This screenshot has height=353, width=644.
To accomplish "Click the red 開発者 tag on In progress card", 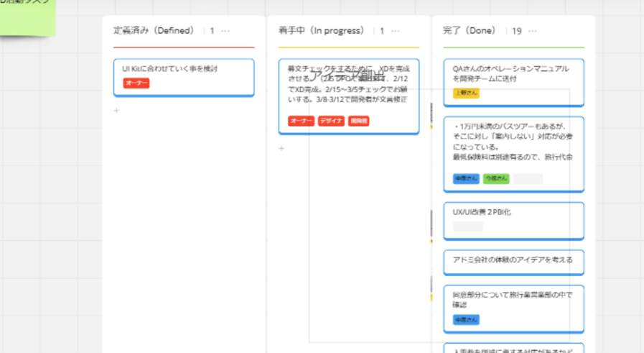I will click(358, 122).
